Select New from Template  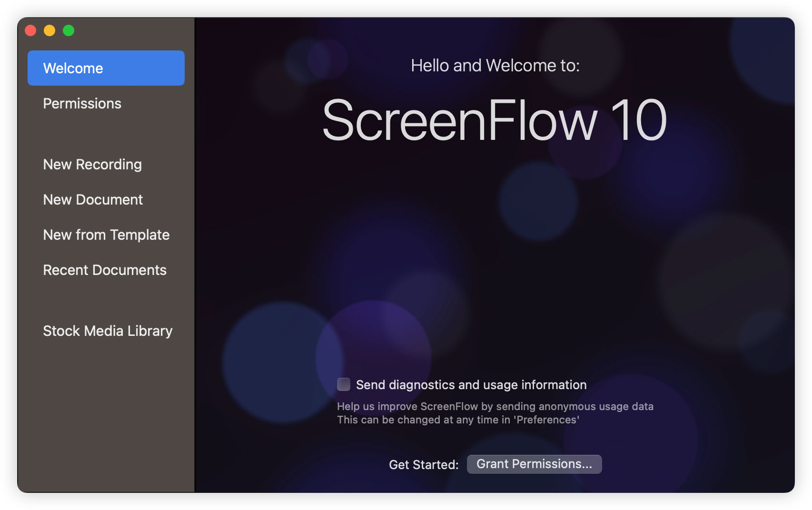(106, 235)
